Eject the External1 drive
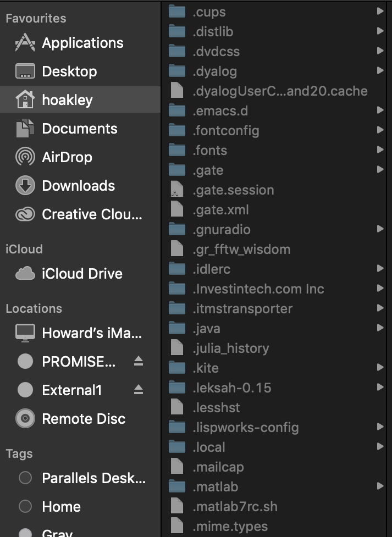 (x=139, y=390)
